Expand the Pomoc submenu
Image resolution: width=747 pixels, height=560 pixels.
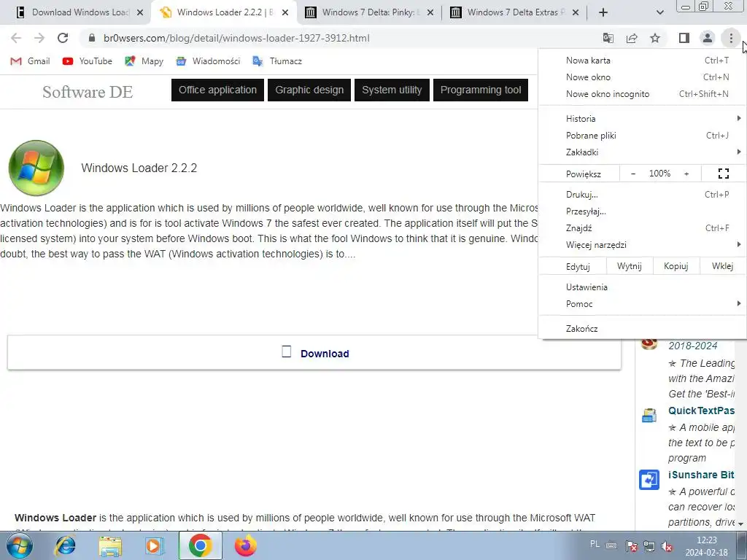click(642, 304)
